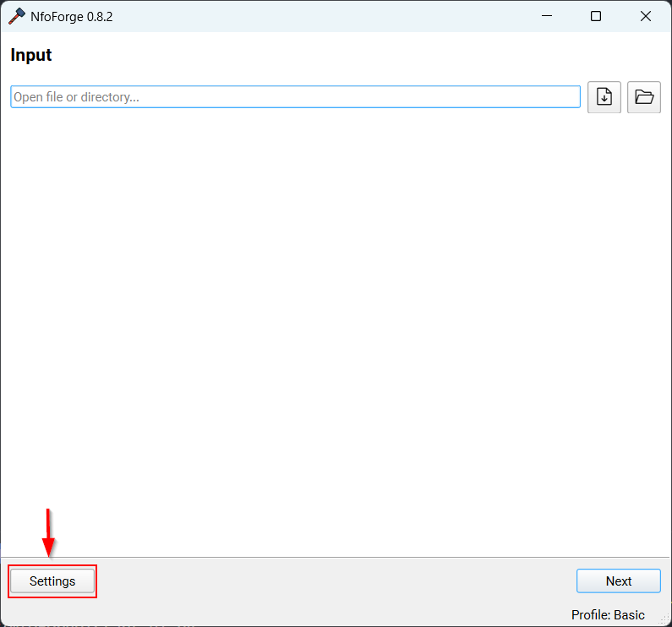Image resolution: width=672 pixels, height=627 pixels.
Task: Click the open file icon button
Action: pyautogui.click(x=604, y=97)
